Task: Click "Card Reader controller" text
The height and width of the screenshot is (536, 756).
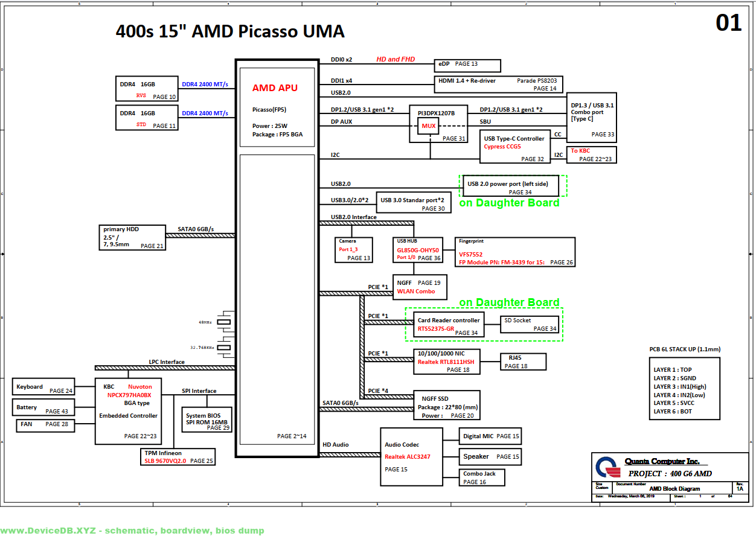Action: point(449,320)
